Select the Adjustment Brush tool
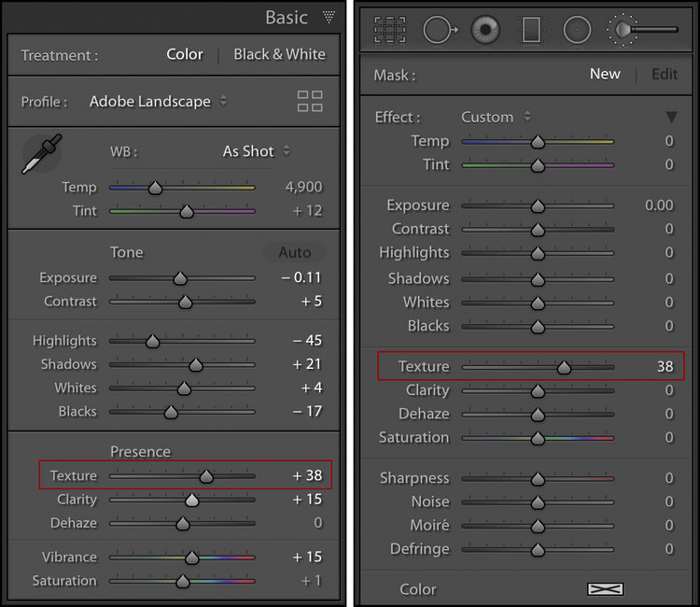Viewport: 700px width, 607px height. pos(641,30)
